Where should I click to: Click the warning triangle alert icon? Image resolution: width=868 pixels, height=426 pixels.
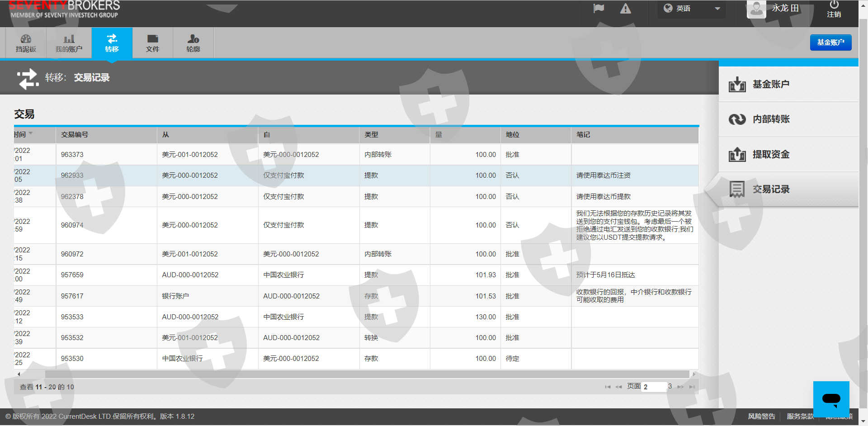(x=625, y=9)
